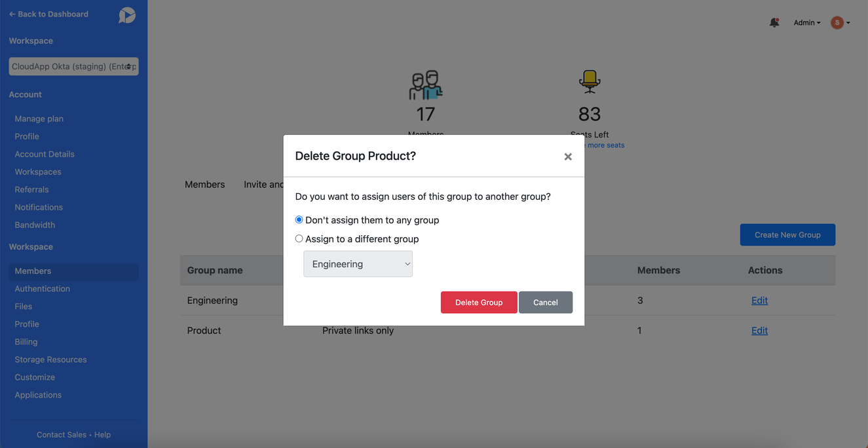Click Back to Dashboard link
Image resolution: width=868 pixels, height=448 pixels.
coord(48,14)
